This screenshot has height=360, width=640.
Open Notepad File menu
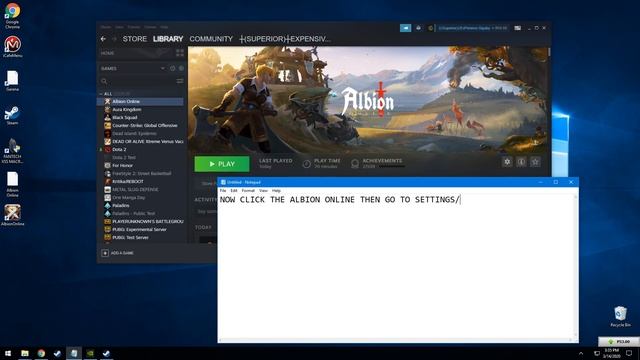click(223, 191)
